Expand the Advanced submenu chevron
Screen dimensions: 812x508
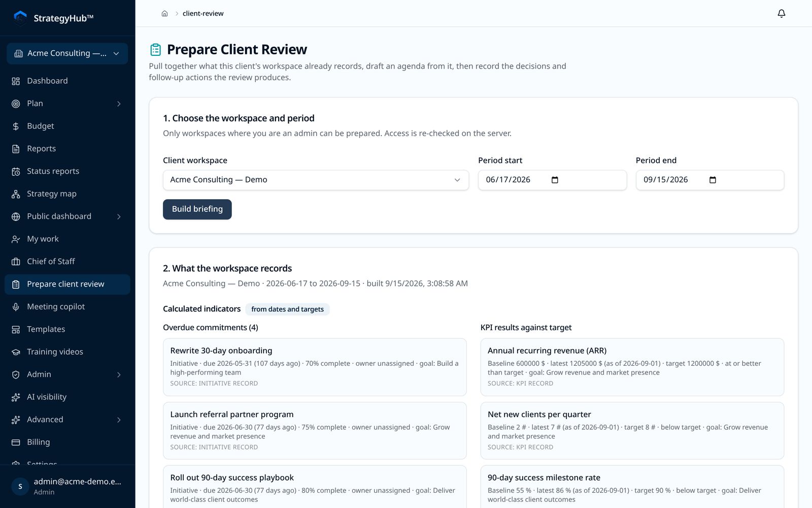pos(119,420)
